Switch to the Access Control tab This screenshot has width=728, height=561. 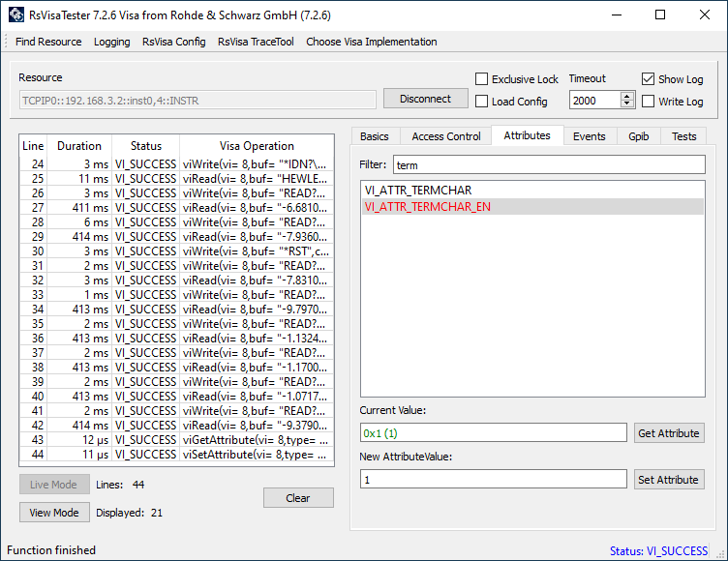pos(445,136)
